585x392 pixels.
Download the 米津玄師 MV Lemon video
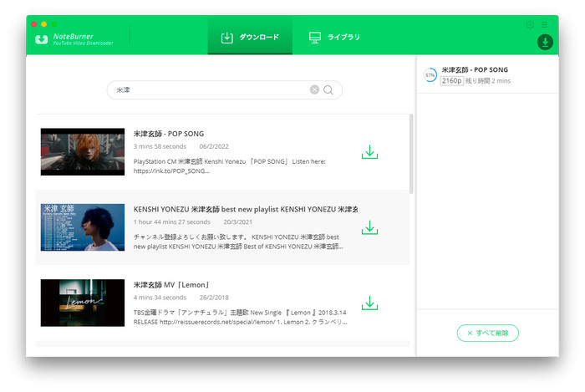click(x=369, y=303)
